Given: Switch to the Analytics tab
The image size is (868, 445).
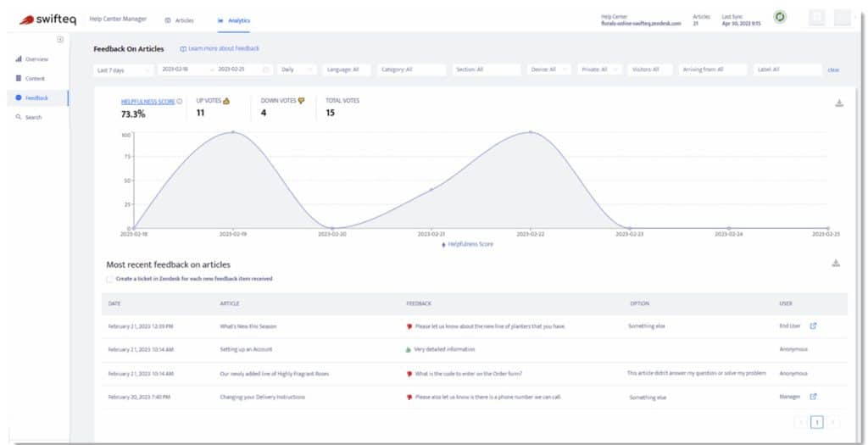Looking at the screenshot, I should (x=234, y=20).
